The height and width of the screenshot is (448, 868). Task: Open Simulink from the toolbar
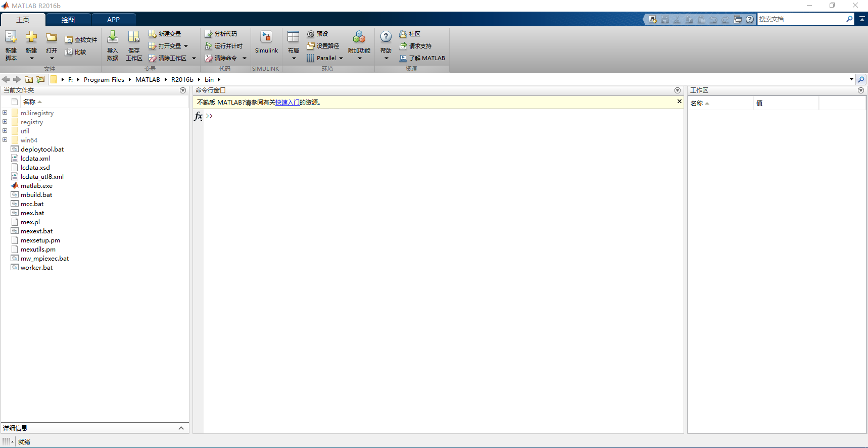266,37
